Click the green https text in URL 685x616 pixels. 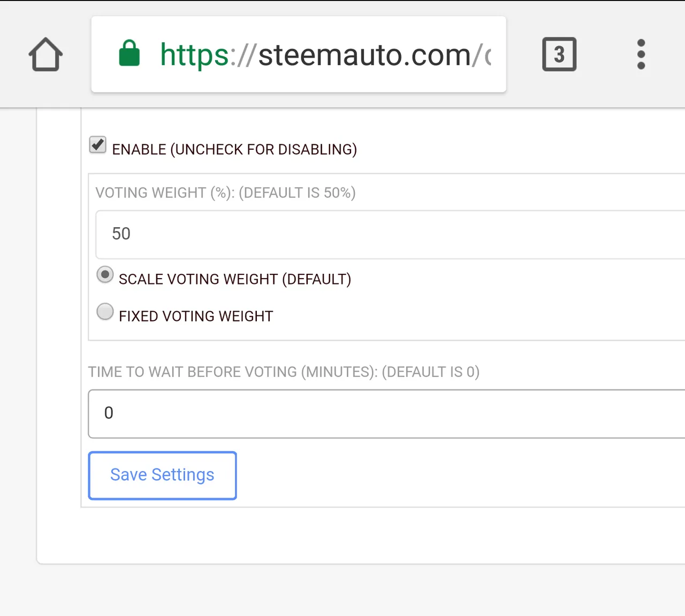click(x=195, y=55)
